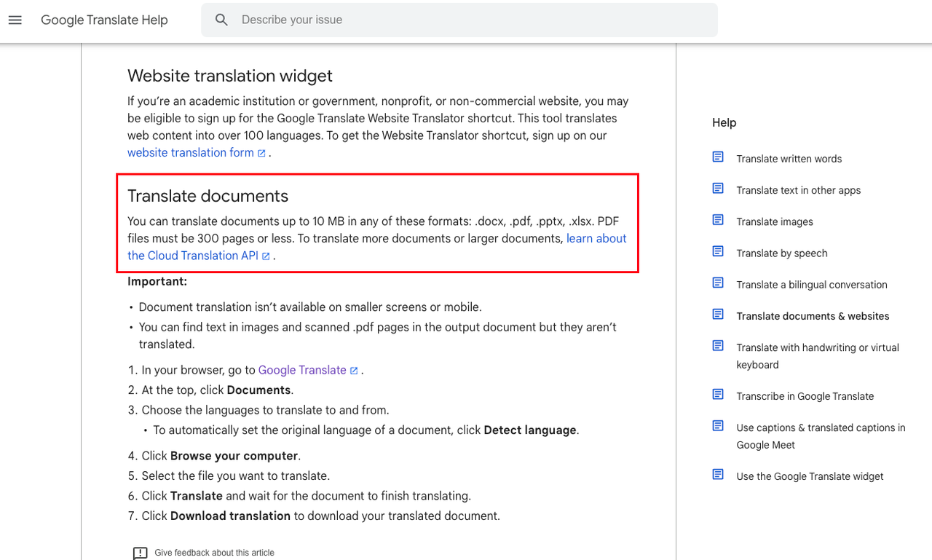This screenshot has width=932, height=560.
Task: Click Give feedback about this article
Action: (x=214, y=553)
